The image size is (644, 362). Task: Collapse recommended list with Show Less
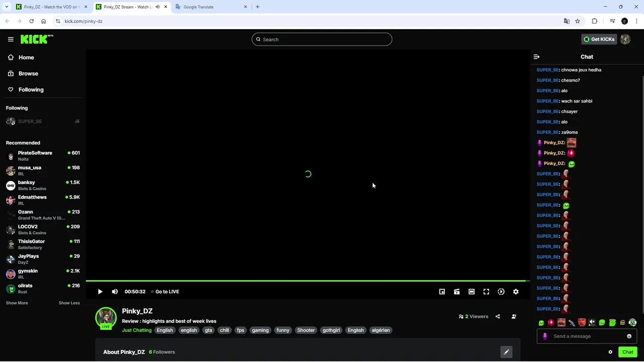69,303
